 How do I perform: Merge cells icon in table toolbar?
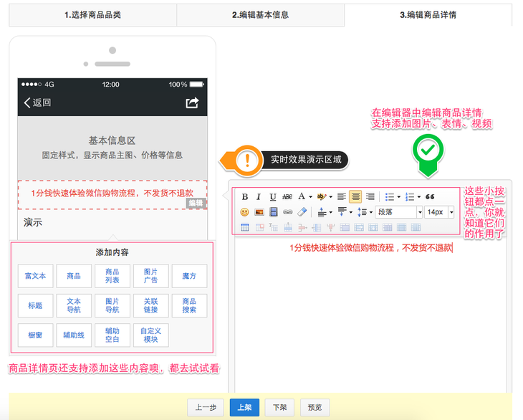click(x=345, y=227)
